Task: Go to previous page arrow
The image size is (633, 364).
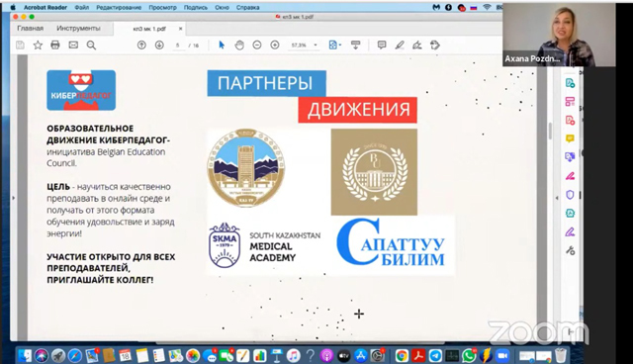Action: 141,45
